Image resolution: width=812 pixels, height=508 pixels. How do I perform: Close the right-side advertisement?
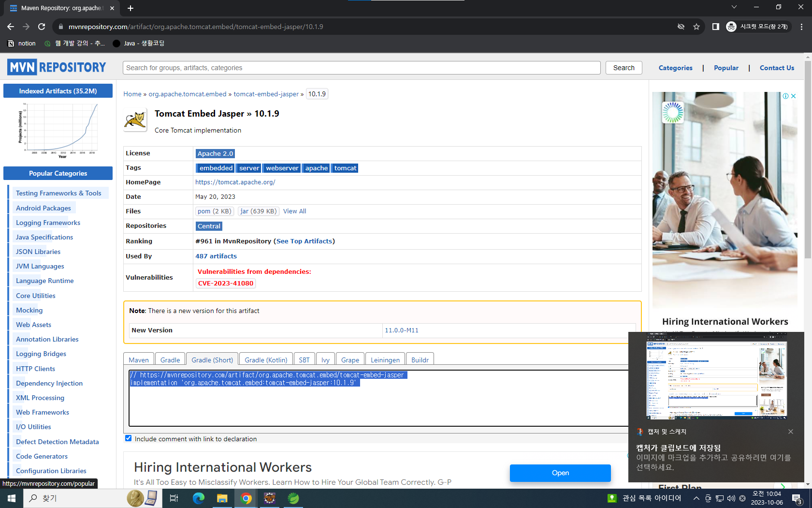[x=793, y=96]
